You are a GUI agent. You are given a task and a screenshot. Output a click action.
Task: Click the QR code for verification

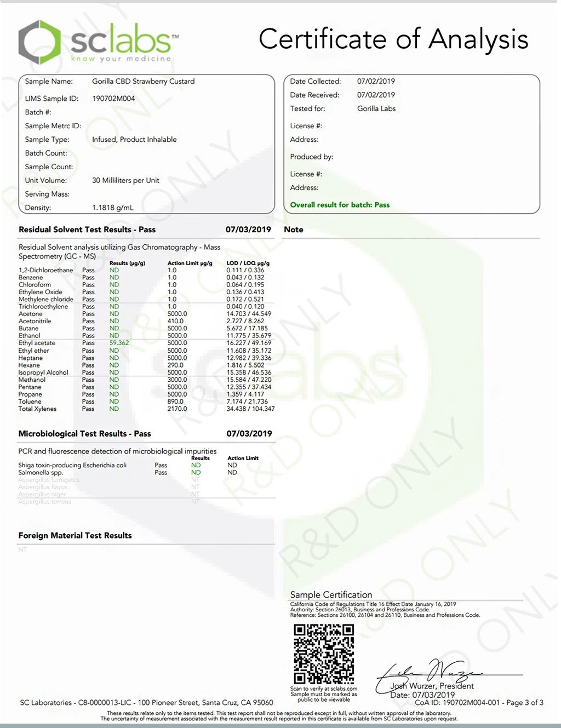[x=324, y=654]
